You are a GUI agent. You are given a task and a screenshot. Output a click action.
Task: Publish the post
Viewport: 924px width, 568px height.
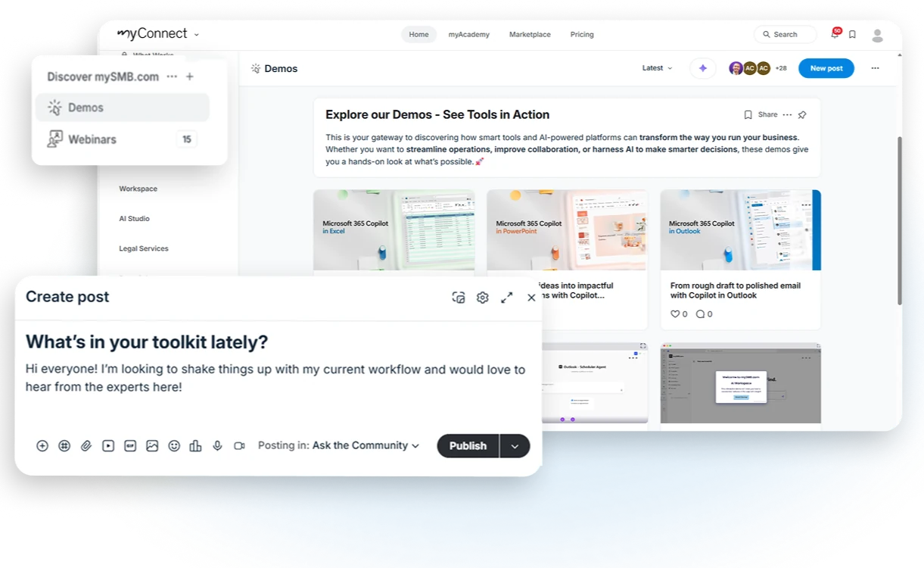coord(468,446)
